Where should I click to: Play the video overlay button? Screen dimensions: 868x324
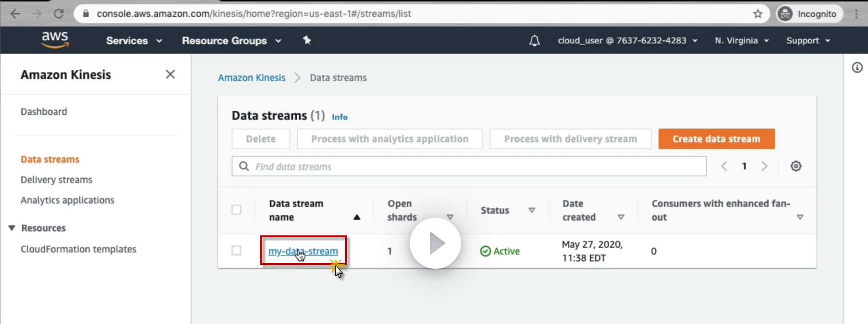[435, 243]
